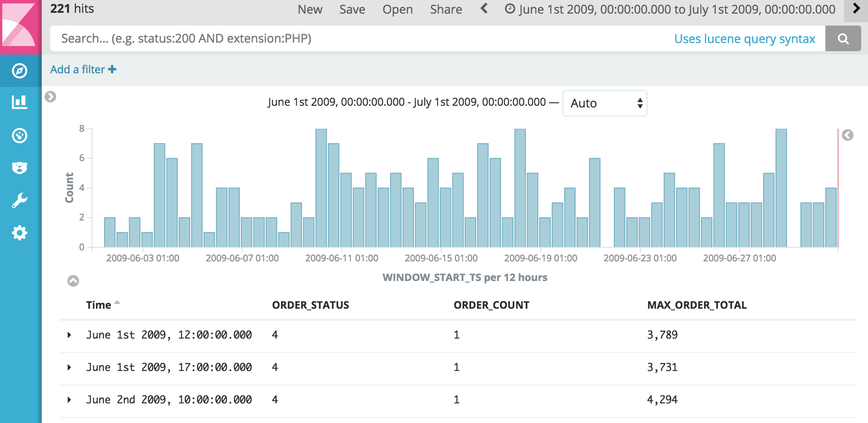The image size is (868, 423).
Task: Click Add a filter link
Action: click(83, 70)
